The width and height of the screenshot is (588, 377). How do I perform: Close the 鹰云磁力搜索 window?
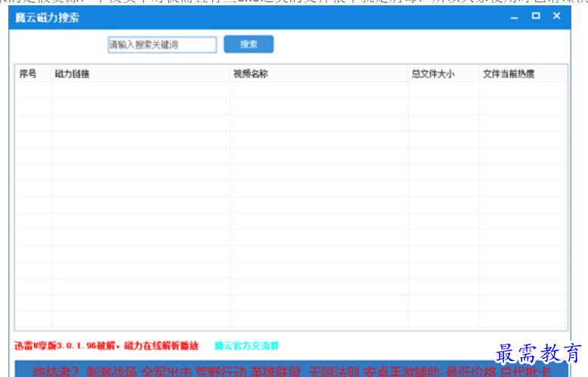pos(557,16)
